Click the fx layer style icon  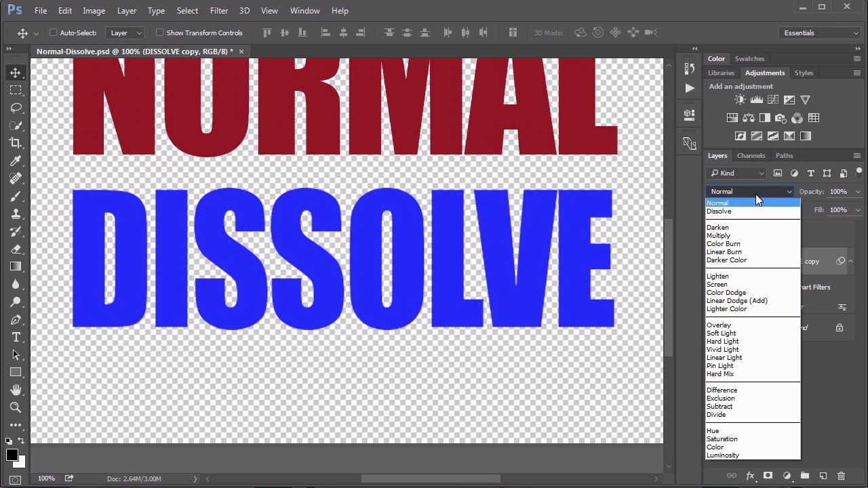pyautogui.click(x=750, y=476)
